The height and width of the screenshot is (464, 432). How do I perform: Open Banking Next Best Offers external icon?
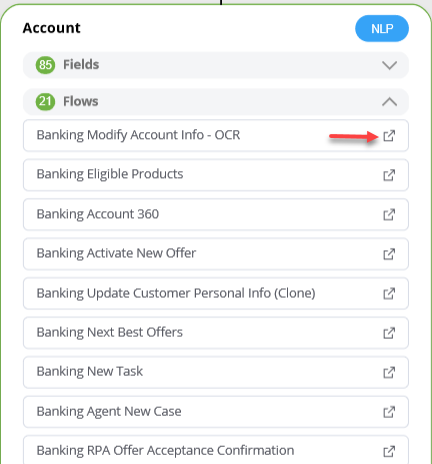point(389,333)
